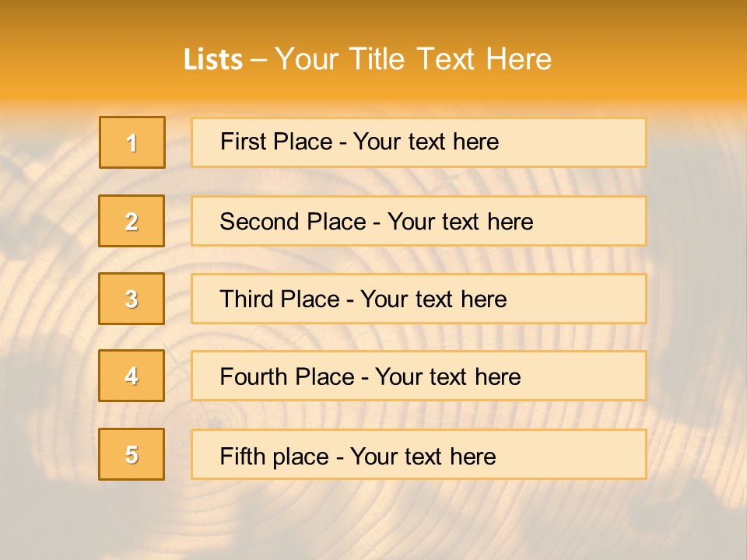
Task: Click the words 'Third Place' in the list
Action: point(279,299)
